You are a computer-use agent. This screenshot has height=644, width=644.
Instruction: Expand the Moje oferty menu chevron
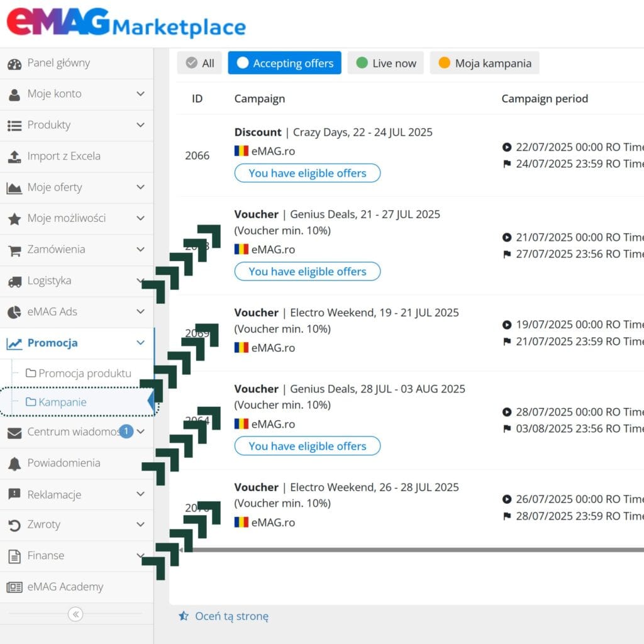[x=140, y=187]
